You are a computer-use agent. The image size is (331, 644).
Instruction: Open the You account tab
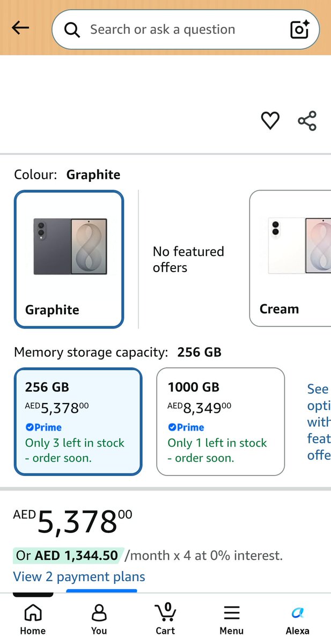[99, 620]
